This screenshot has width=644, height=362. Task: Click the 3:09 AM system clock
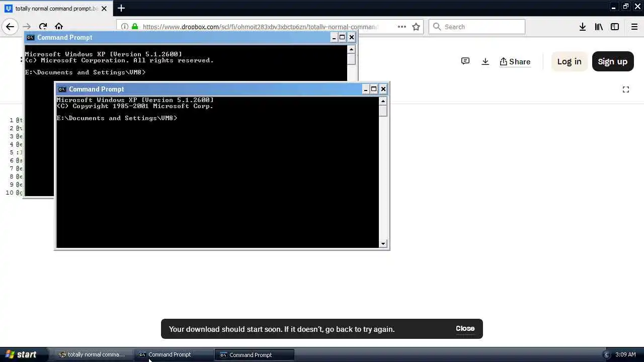[x=625, y=354]
